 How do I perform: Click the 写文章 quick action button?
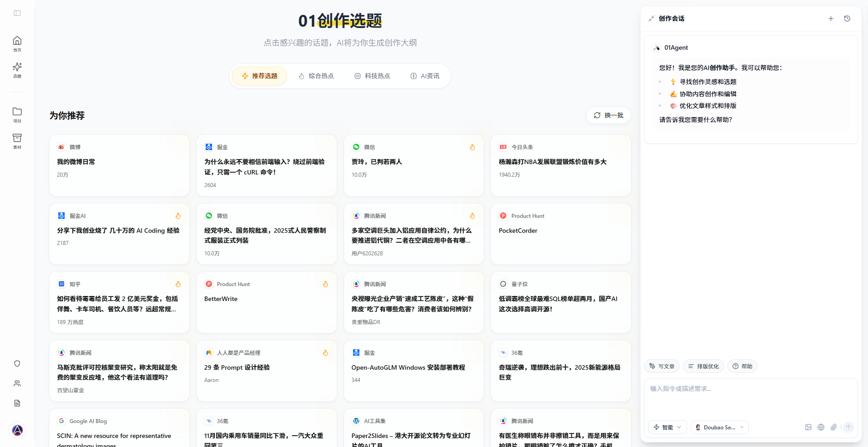(661, 366)
